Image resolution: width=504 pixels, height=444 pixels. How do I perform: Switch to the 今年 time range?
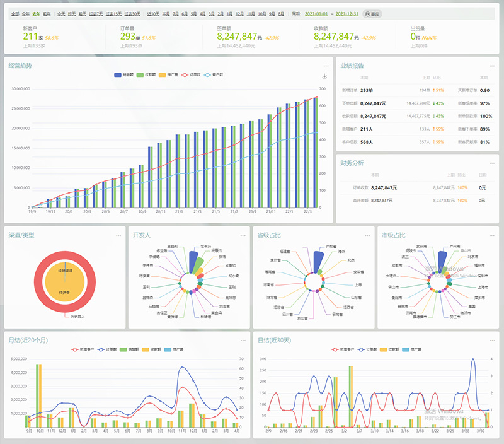click(x=25, y=13)
